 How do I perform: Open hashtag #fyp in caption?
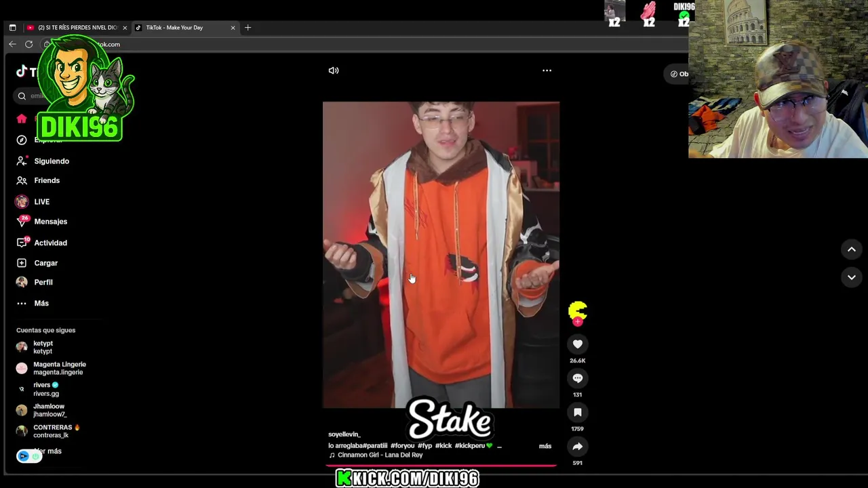[425, 446]
